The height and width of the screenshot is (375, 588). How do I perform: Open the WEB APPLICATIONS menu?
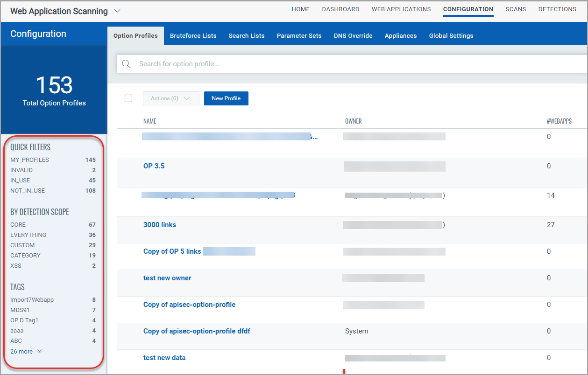click(x=401, y=9)
